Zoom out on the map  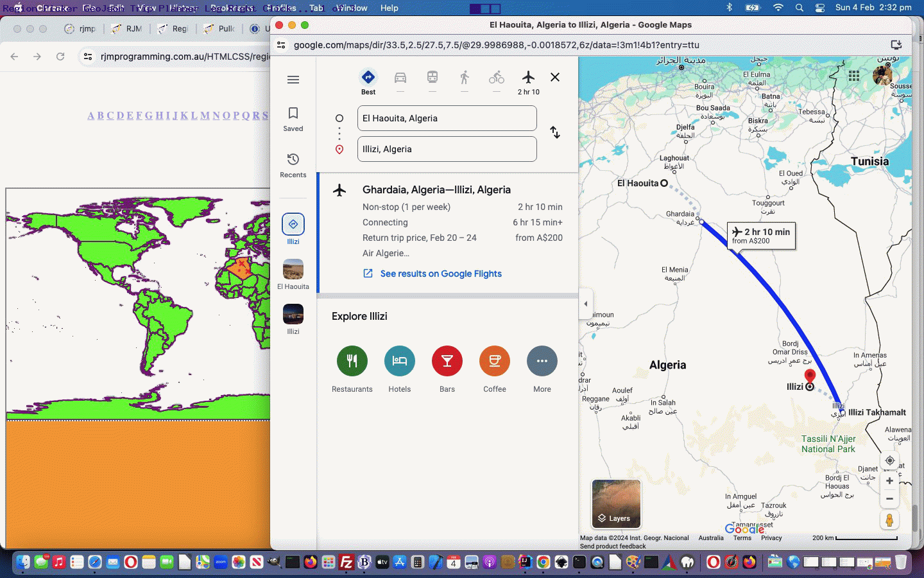889,498
